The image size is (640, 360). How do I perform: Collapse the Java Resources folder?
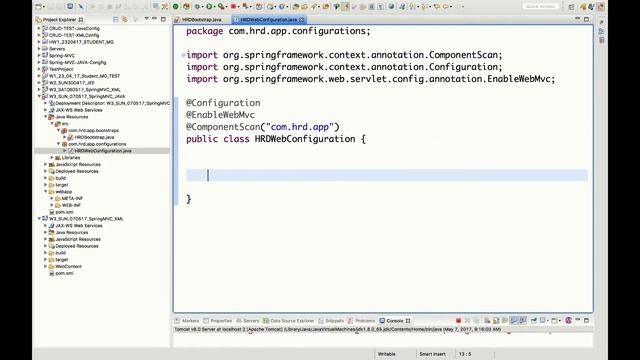(46, 117)
